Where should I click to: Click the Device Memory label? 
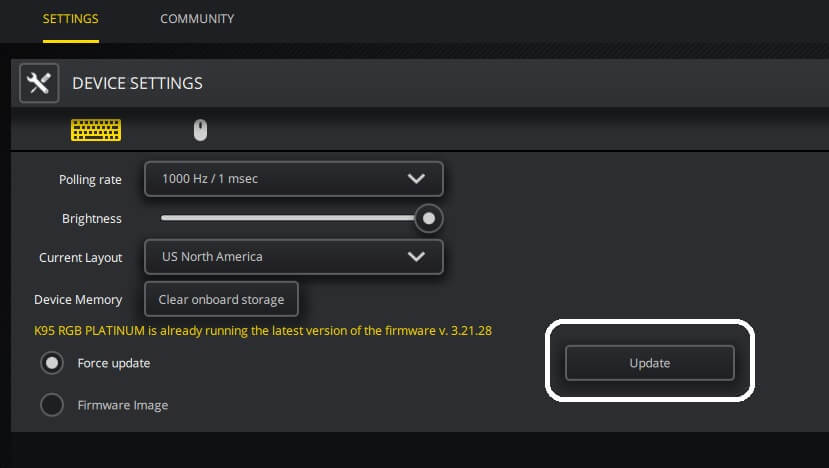coord(78,299)
